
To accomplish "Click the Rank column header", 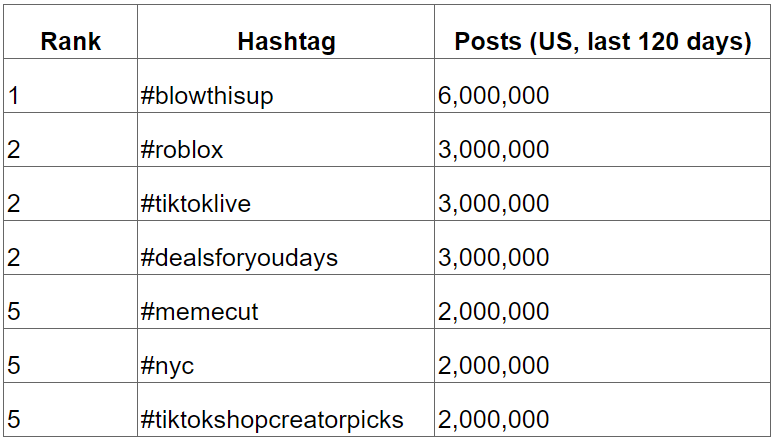I will [70, 42].
